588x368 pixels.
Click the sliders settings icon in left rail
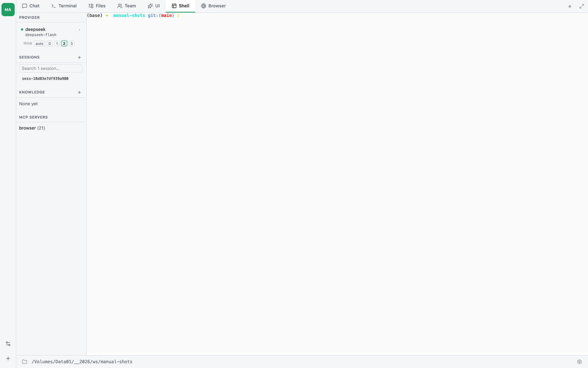(8, 344)
